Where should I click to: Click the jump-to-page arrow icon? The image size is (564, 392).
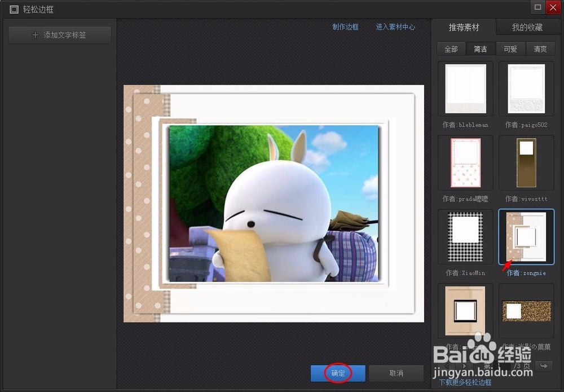point(544,366)
